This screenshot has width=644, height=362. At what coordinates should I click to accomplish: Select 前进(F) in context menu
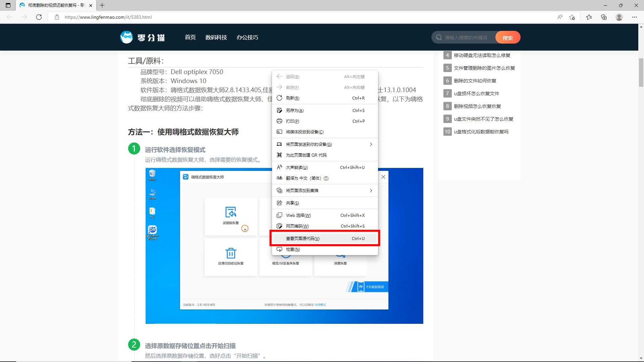click(325, 87)
